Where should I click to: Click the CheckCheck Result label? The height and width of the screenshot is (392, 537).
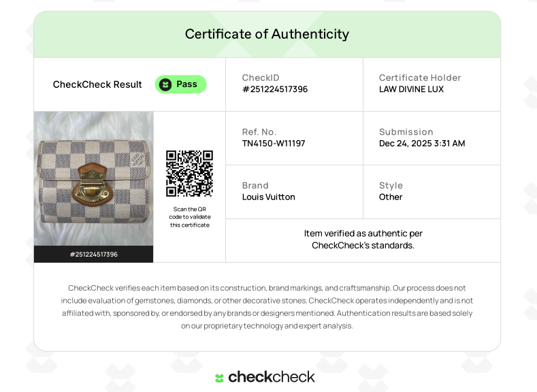point(97,84)
